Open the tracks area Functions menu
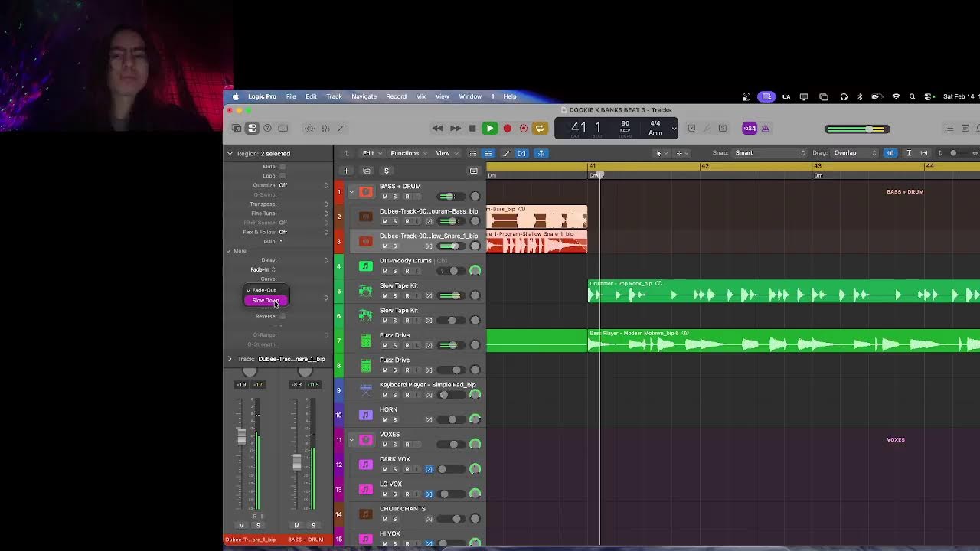This screenshot has width=980, height=551. coord(408,153)
